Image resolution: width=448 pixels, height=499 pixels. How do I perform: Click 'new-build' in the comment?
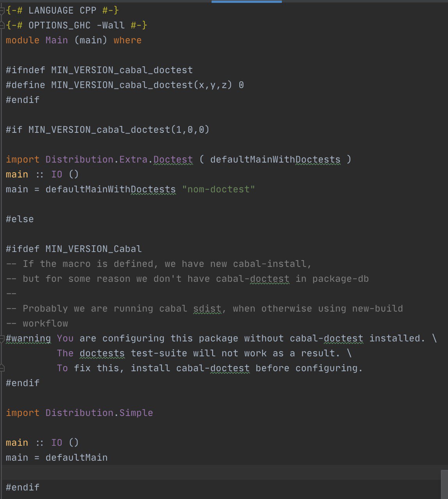coord(377,309)
